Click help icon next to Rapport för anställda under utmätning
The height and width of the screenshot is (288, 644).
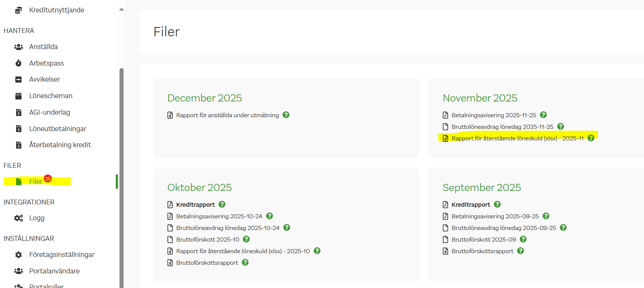286,115
